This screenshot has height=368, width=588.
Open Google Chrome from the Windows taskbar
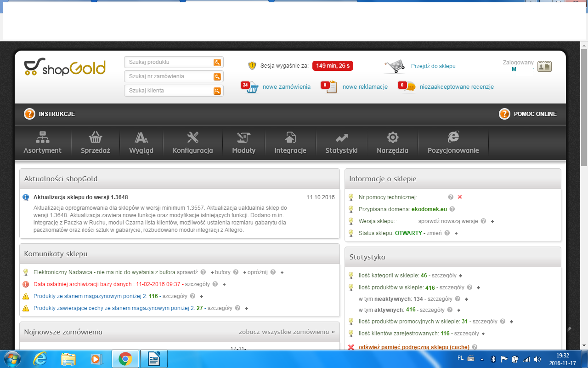point(125,359)
